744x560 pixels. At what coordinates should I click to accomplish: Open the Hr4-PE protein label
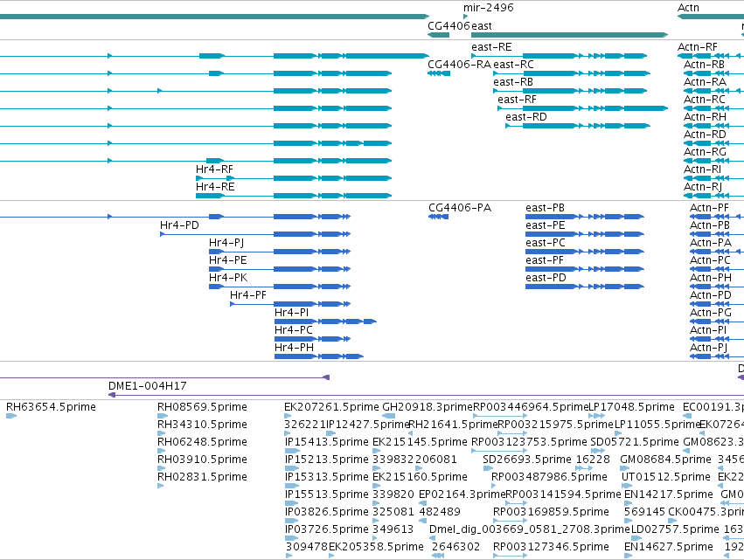(x=228, y=261)
